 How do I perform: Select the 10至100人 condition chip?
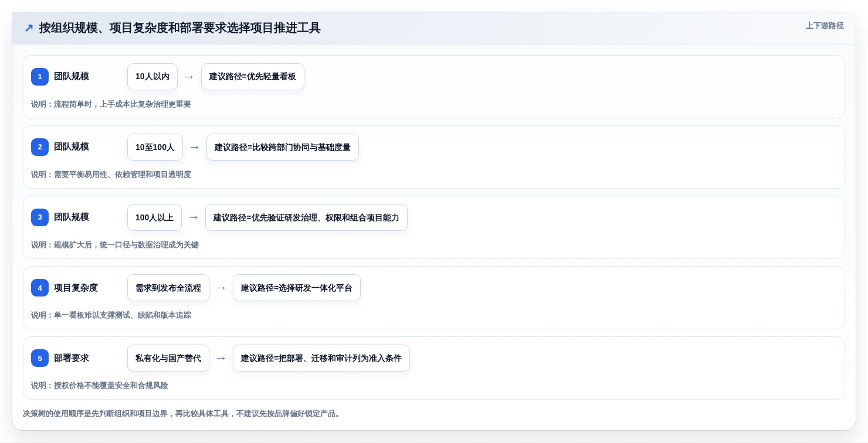[155, 147]
